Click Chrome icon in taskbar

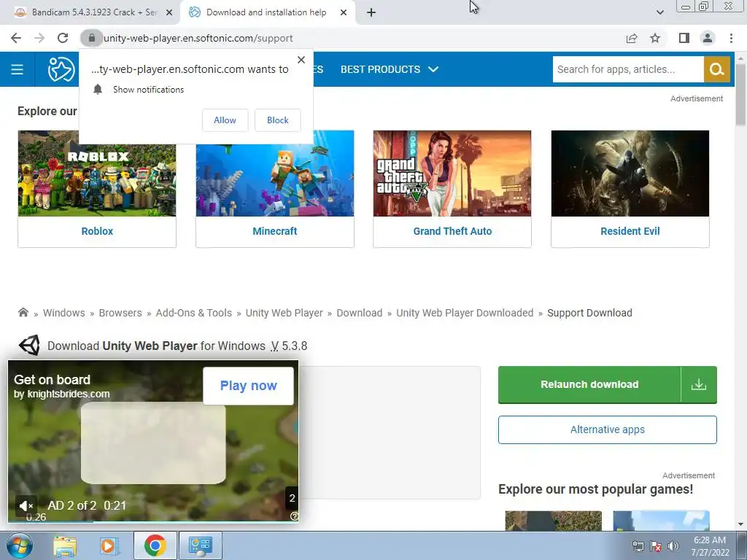point(155,545)
